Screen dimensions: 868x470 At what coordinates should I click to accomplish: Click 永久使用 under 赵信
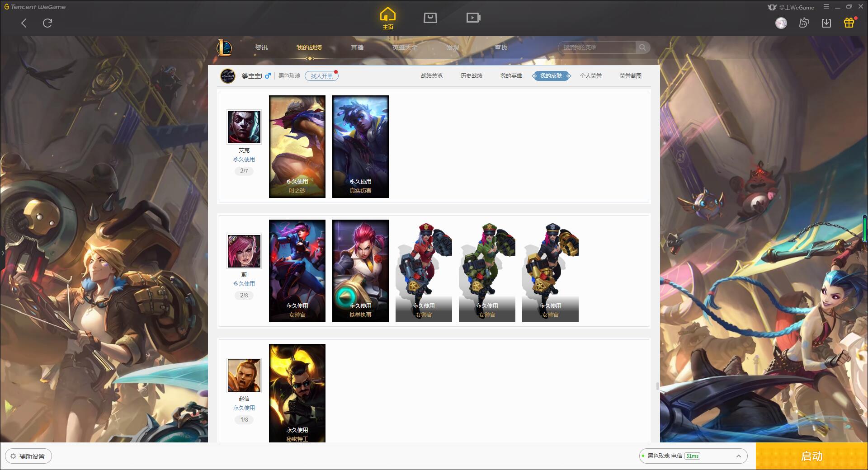pyautogui.click(x=244, y=408)
